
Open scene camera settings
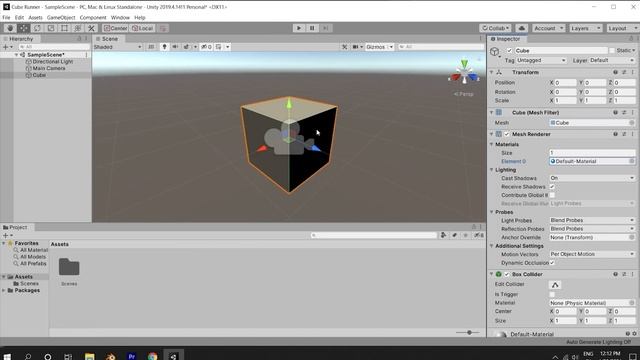pos(357,47)
